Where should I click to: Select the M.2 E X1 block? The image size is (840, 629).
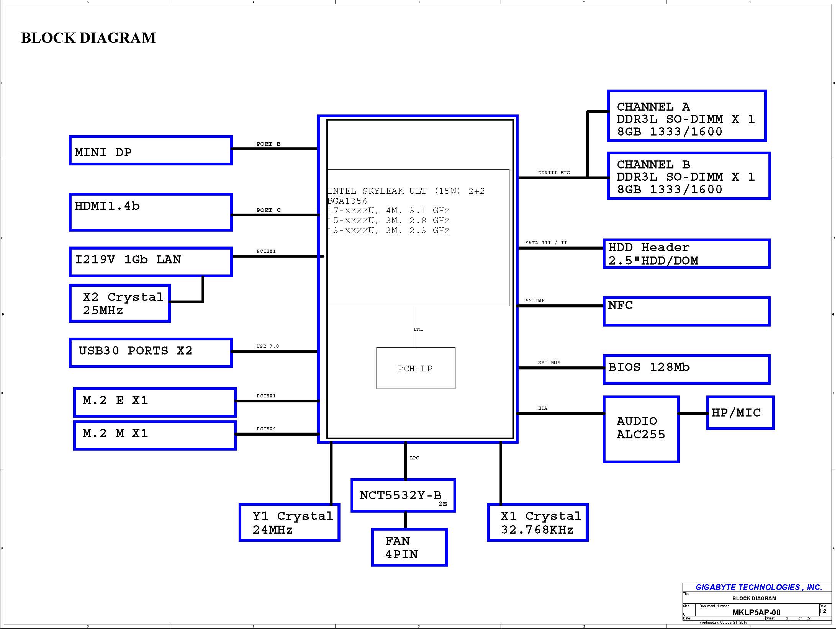click(155, 402)
